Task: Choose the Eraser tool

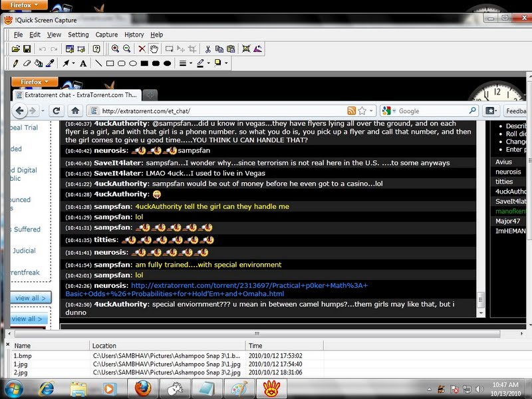Action: click(x=27, y=64)
